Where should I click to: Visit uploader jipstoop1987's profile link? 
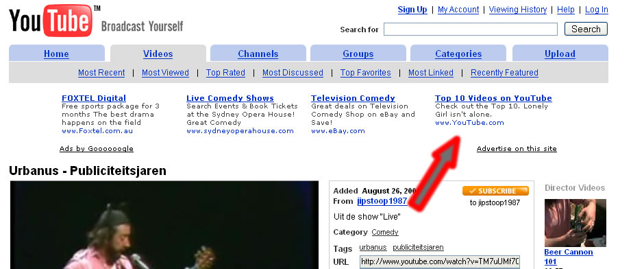click(382, 201)
